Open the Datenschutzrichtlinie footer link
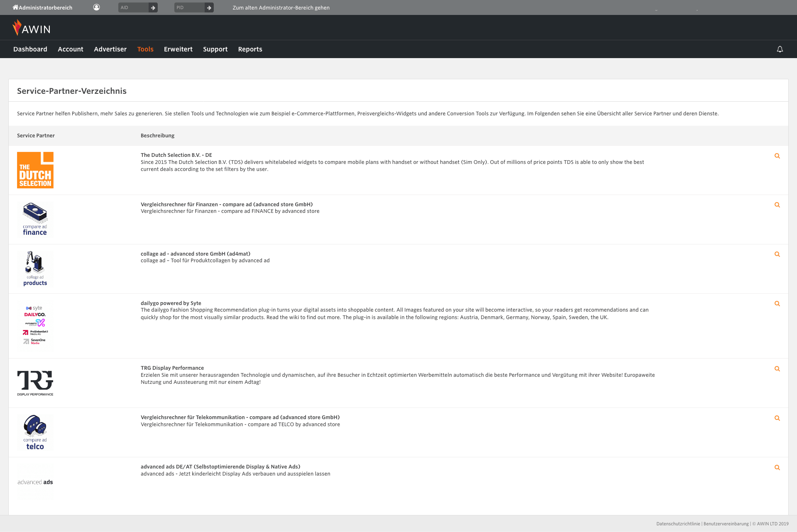The width and height of the screenshot is (797, 532). [678, 524]
